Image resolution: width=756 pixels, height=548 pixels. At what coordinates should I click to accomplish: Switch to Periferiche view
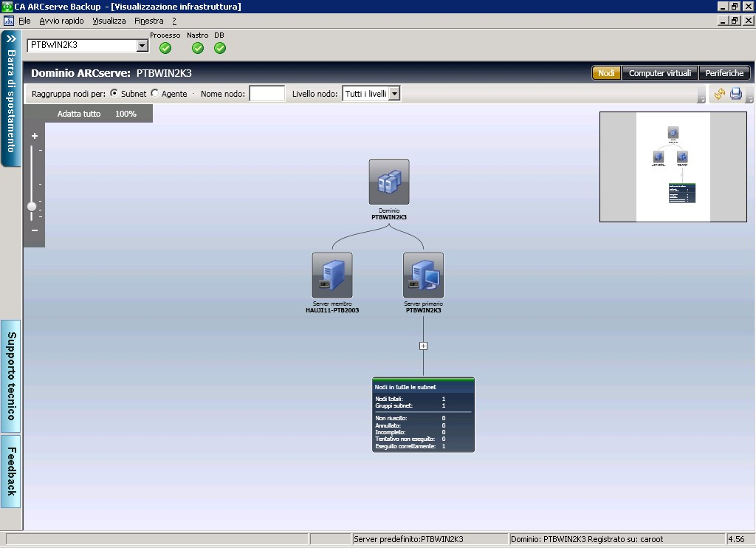pyautogui.click(x=724, y=73)
